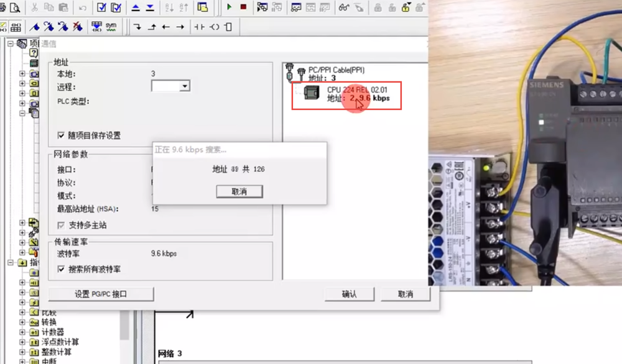This screenshot has height=364, width=622.
Task: Expand the 比较 instruction folder
Action: [x=22, y=312]
